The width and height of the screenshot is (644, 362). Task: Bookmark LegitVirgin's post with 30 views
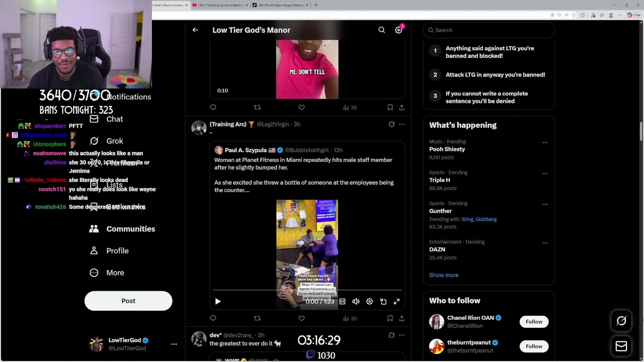tap(390, 318)
